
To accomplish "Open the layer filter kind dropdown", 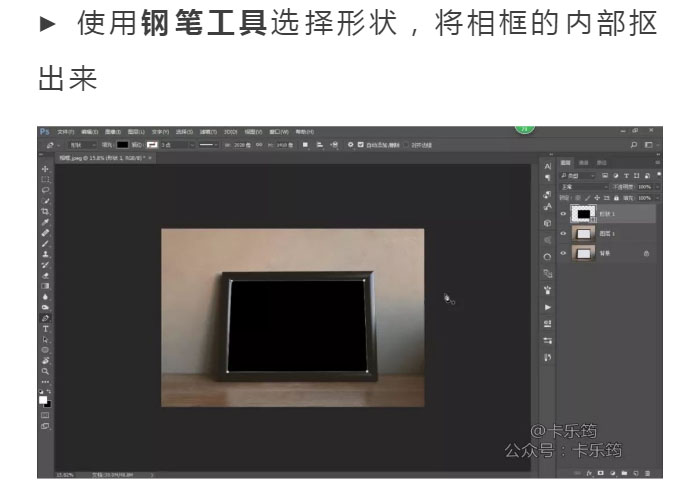I will (x=578, y=175).
